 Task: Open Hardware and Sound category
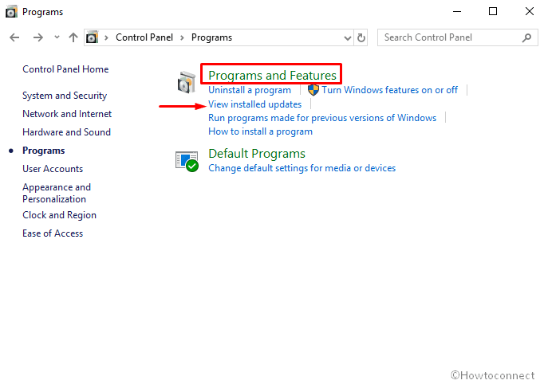click(x=67, y=132)
